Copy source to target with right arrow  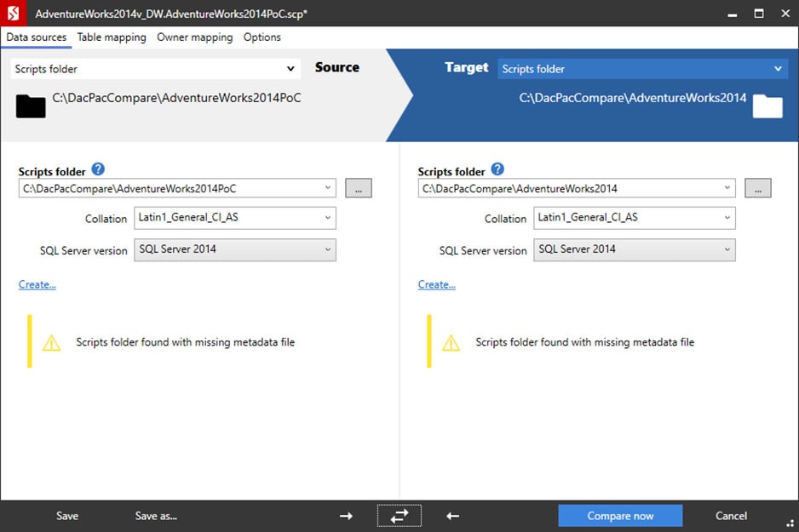click(347, 516)
